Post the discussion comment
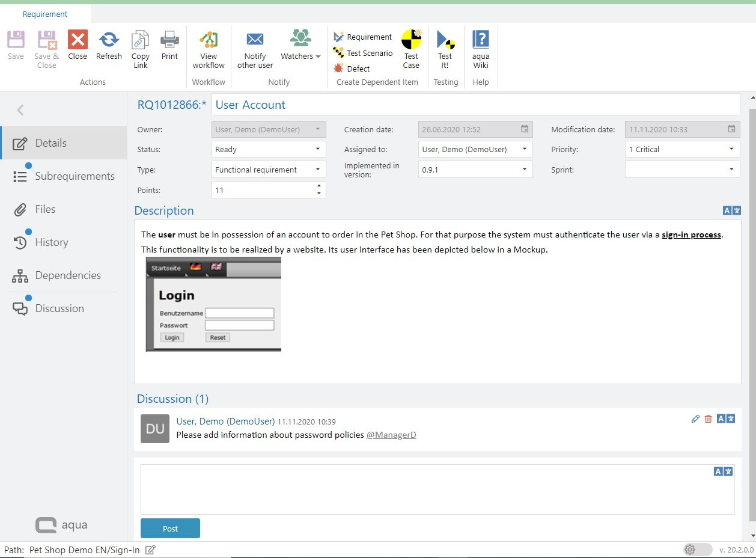The height and width of the screenshot is (558, 756). 170,529
